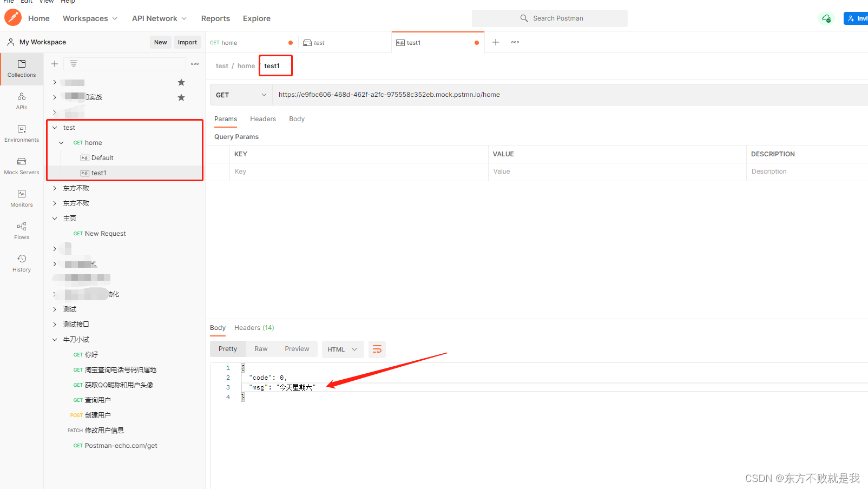Select the APIs sidebar icon

pyautogui.click(x=21, y=101)
